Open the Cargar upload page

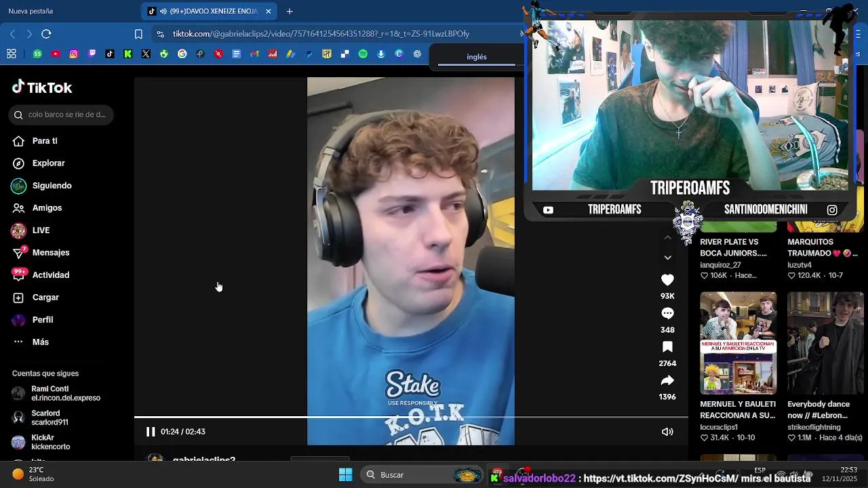[x=45, y=298]
